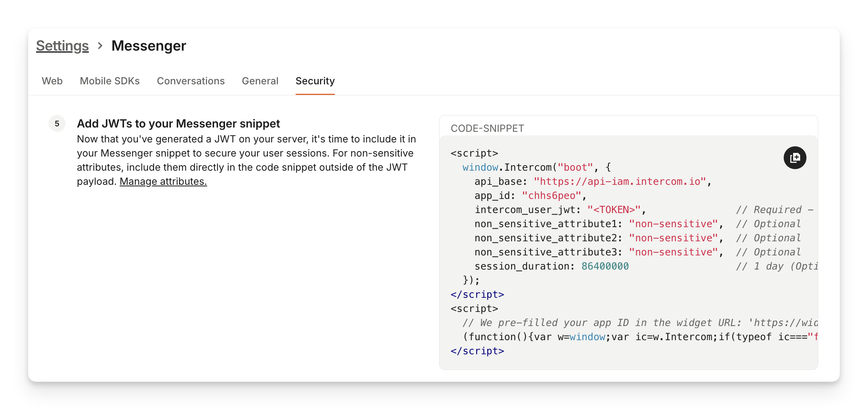Image resolution: width=868 pixels, height=410 pixels.
Task: Go back to Settings via the breadcrumb
Action: coord(62,46)
